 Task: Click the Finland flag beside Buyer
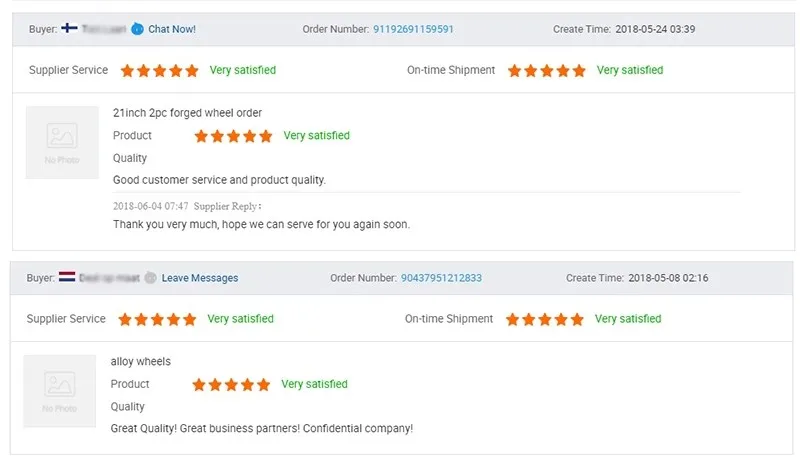[x=70, y=29]
